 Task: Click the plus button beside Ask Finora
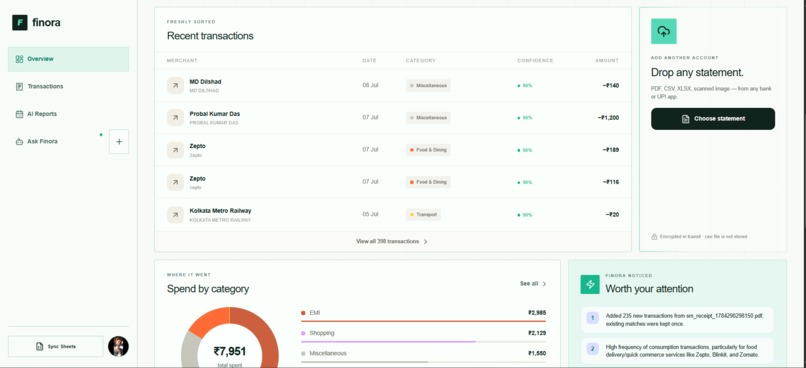coord(119,142)
